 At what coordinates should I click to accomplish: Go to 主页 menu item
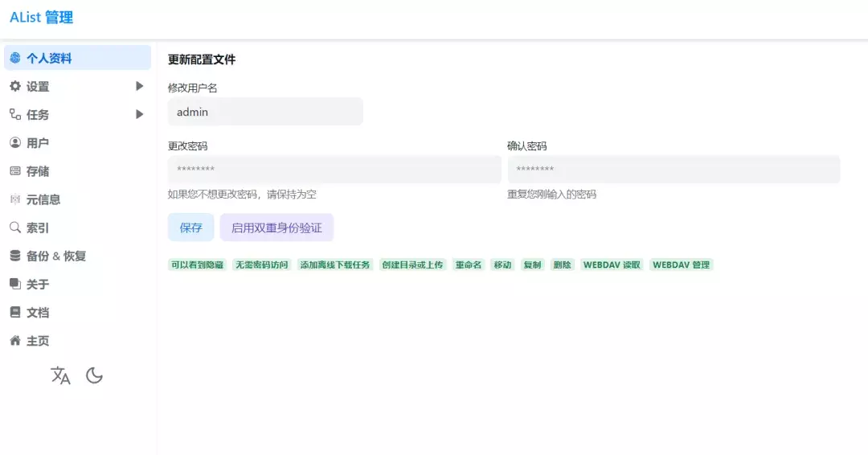pos(77,340)
